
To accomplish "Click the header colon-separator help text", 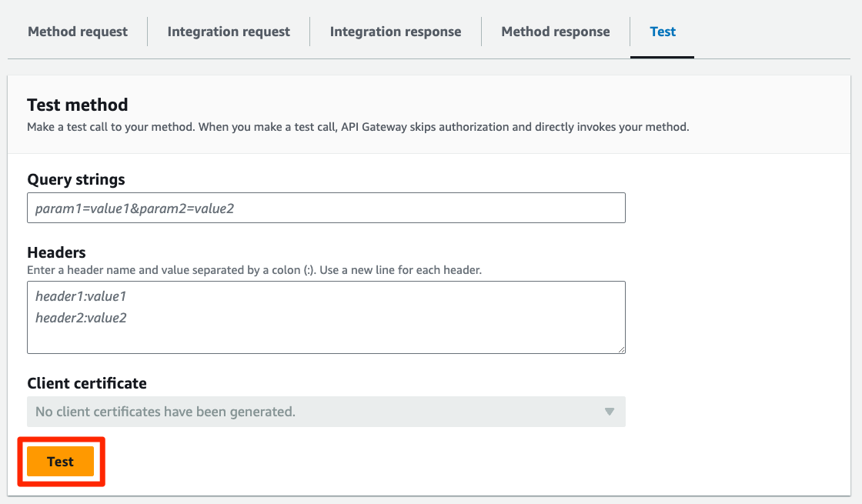I will point(254,271).
